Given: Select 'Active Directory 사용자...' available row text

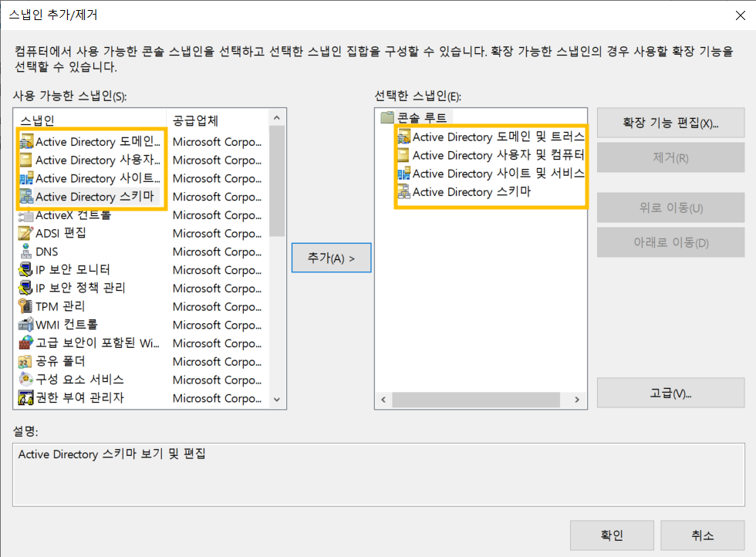Looking at the screenshot, I should pos(98,160).
